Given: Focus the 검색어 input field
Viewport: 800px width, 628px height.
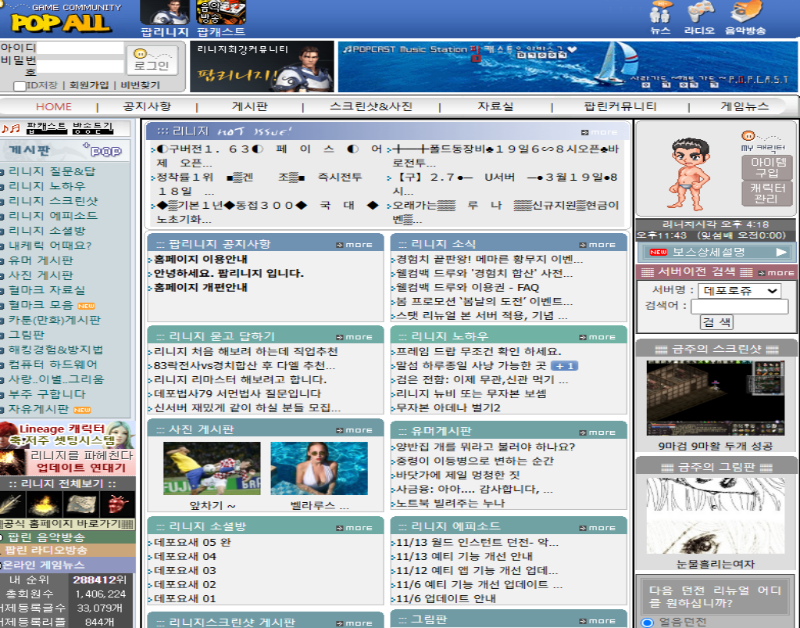Looking at the screenshot, I should tap(739, 306).
